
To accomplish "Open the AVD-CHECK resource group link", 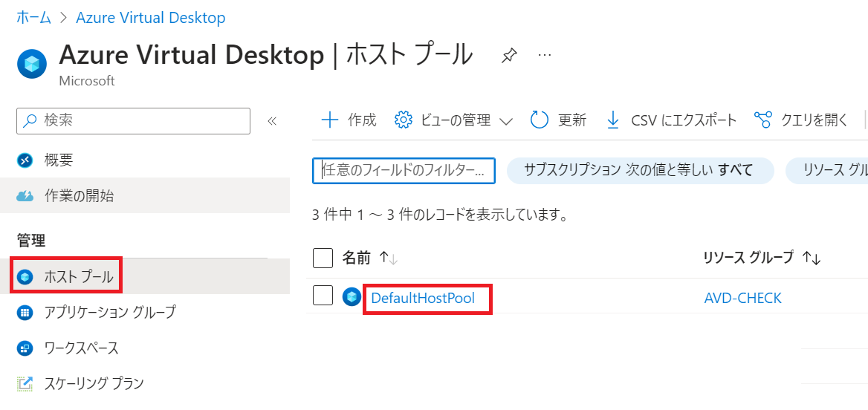I will [742, 299].
